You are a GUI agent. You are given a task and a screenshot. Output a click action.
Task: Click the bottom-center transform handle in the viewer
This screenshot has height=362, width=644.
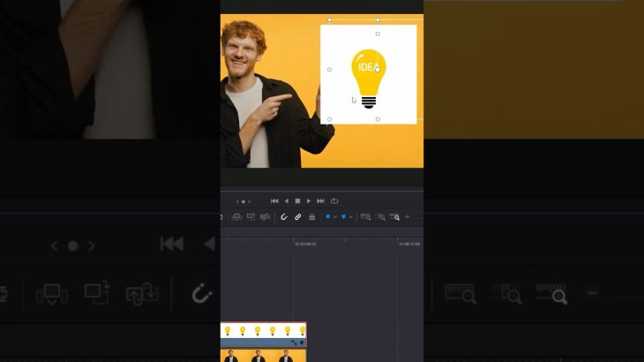click(x=378, y=119)
